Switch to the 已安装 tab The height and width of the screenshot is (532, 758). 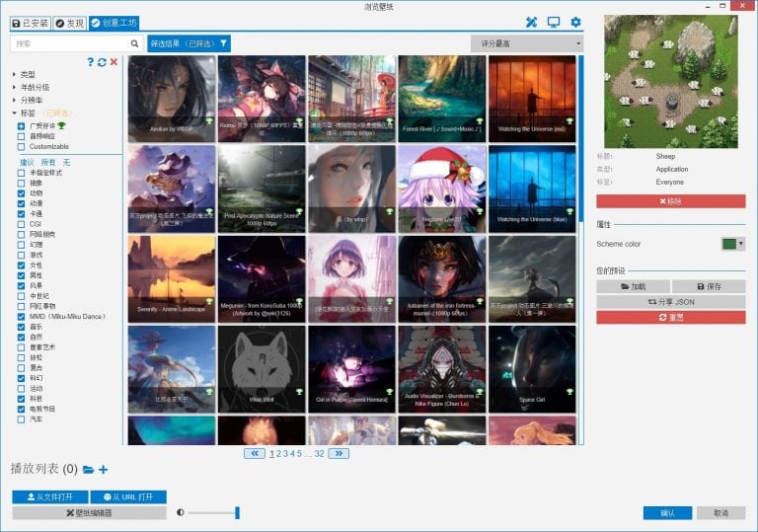tap(30, 24)
